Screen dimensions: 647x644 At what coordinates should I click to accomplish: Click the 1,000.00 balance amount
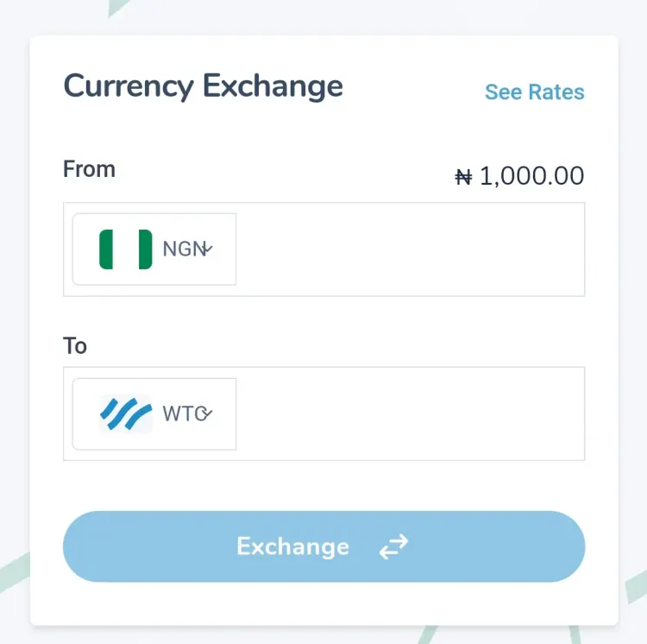531,176
